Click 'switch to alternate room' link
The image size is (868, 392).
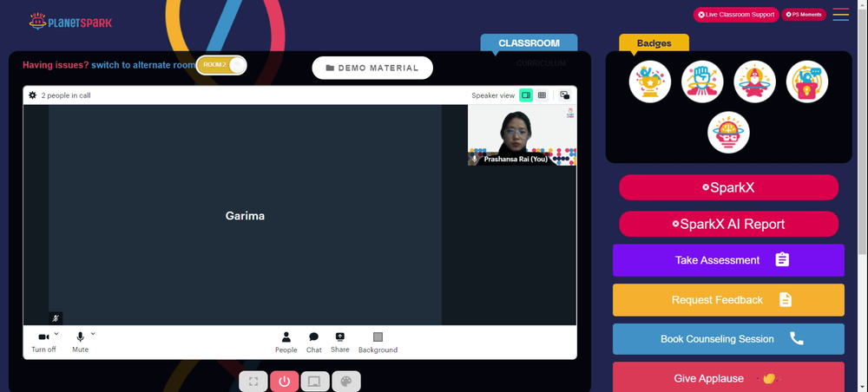143,65
